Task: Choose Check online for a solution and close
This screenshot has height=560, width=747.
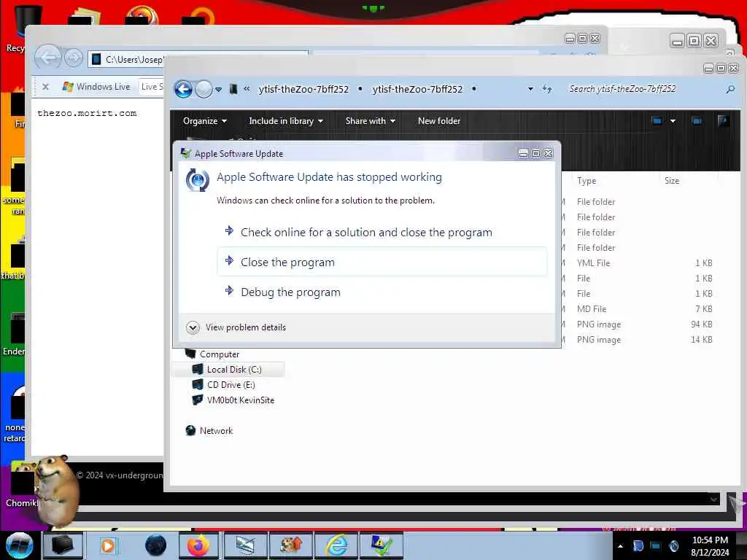Action: 382,233
